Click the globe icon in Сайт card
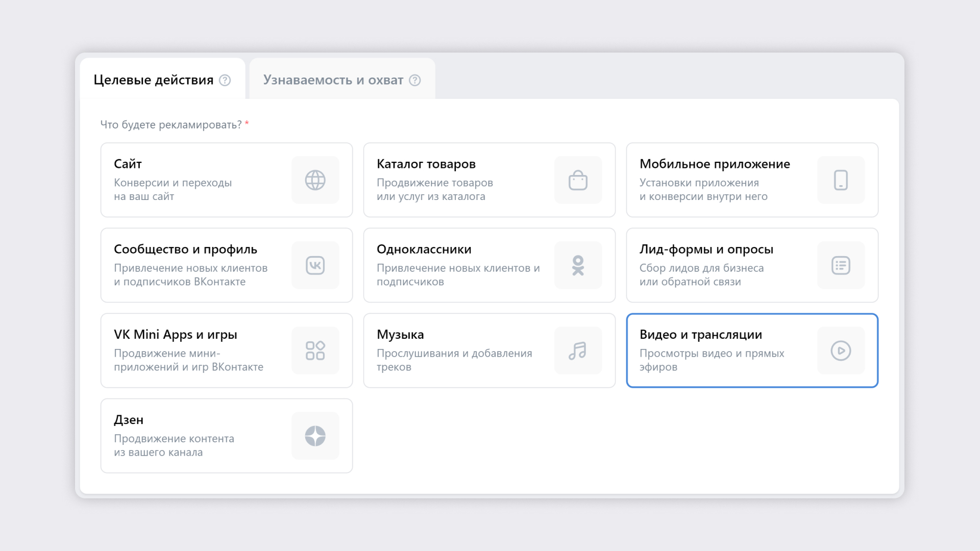Screen dimensions: 980x551 (x=315, y=180)
